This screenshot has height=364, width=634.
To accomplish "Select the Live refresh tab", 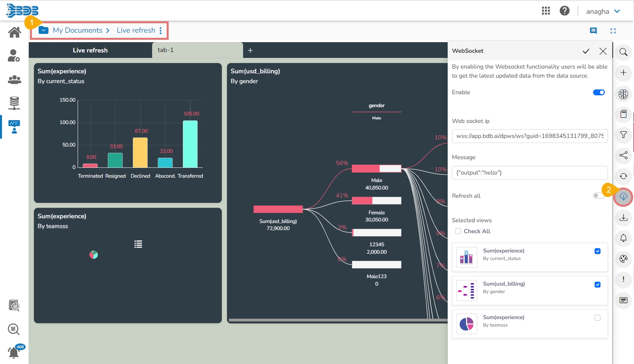I will 90,50.
